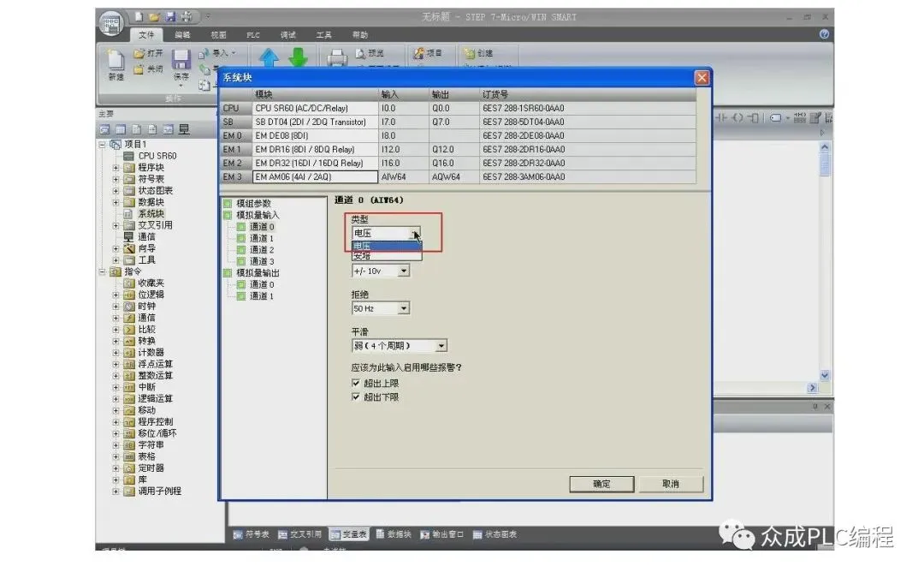Open the 帮助 ribbon tab
The height and width of the screenshot is (578, 924).
coord(360,35)
